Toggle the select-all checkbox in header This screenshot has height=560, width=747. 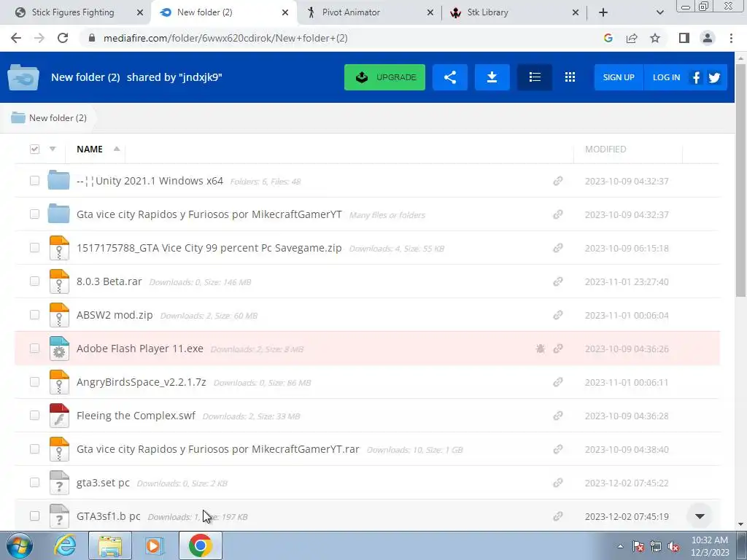[34, 149]
